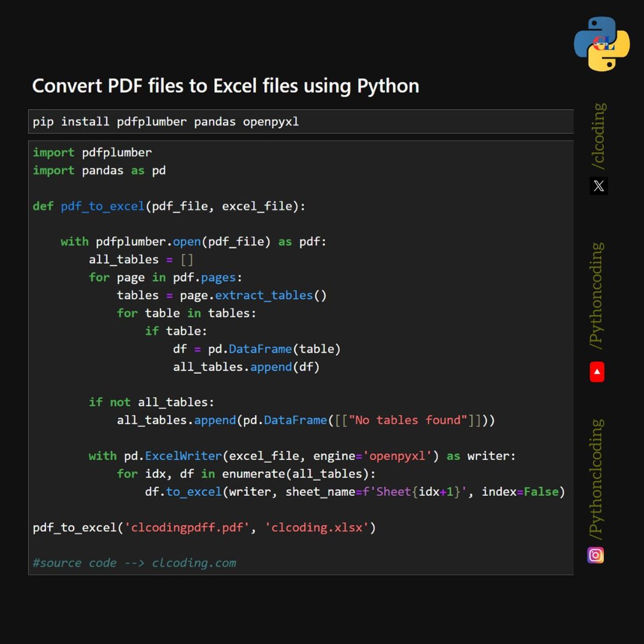
Task: Select the pdfplumber import statement
Action: [x=92, y=152]
